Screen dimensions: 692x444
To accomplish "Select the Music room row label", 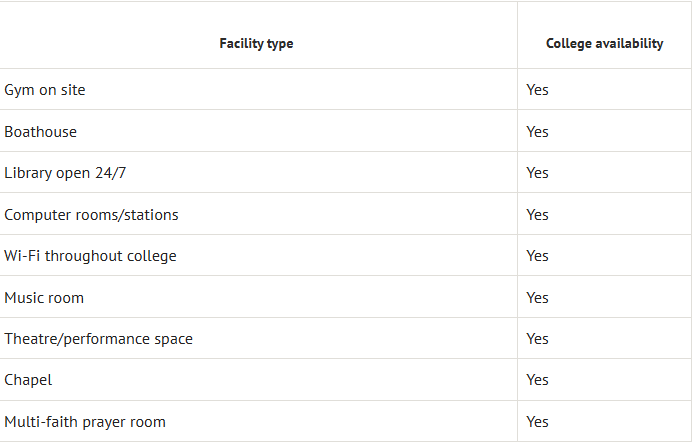I will pyautogui.click(x=44, y=297).
